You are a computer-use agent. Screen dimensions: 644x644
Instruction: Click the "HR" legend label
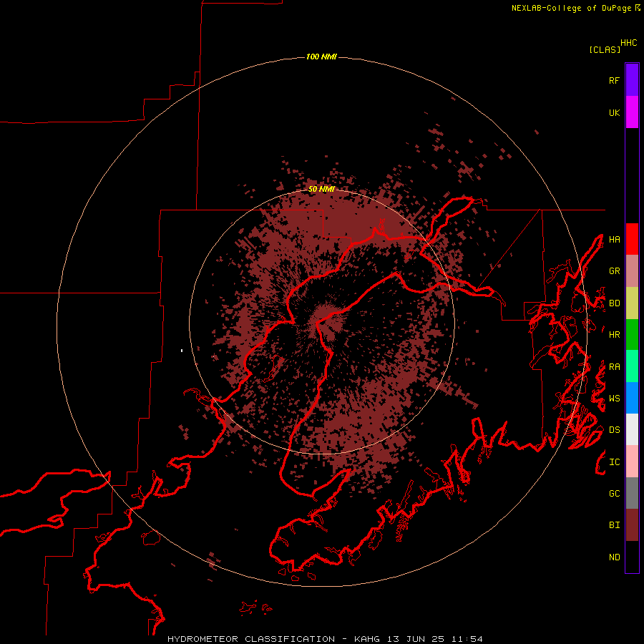click(614, 335)
